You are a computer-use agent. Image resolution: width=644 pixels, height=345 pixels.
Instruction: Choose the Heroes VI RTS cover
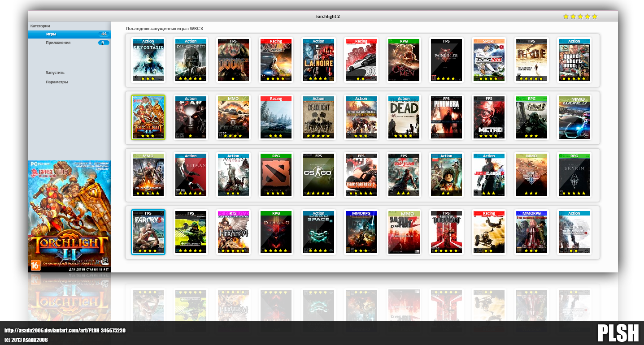point(233,232)
